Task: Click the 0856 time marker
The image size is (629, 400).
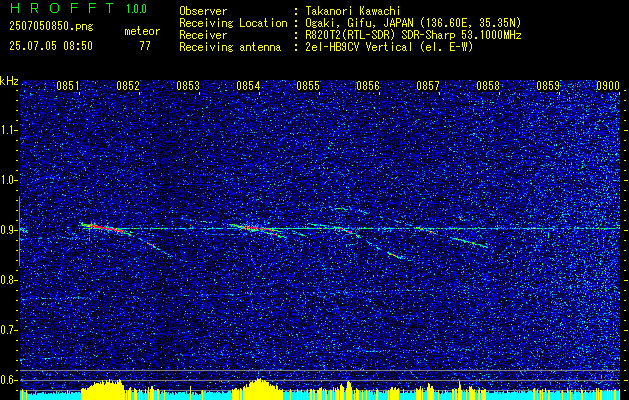Action: click(x=368, y=86)
